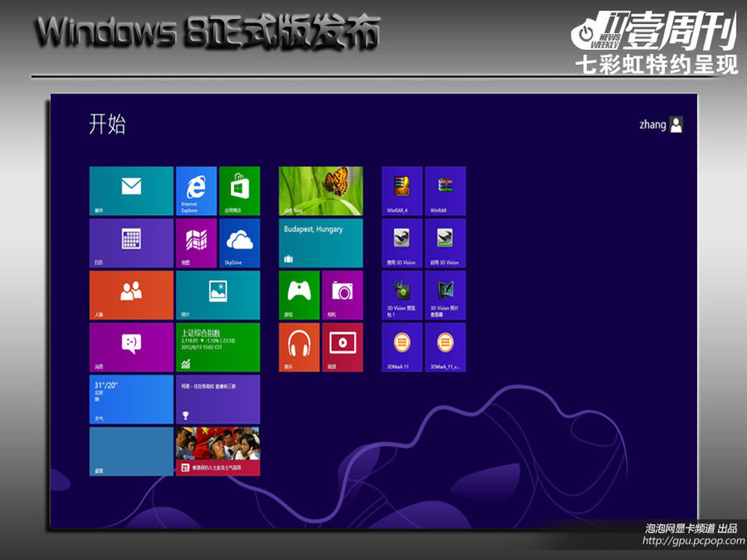Open the purple Messaging chat tile
This screenshot has width=747, height=560.
[x=131, y=347]
